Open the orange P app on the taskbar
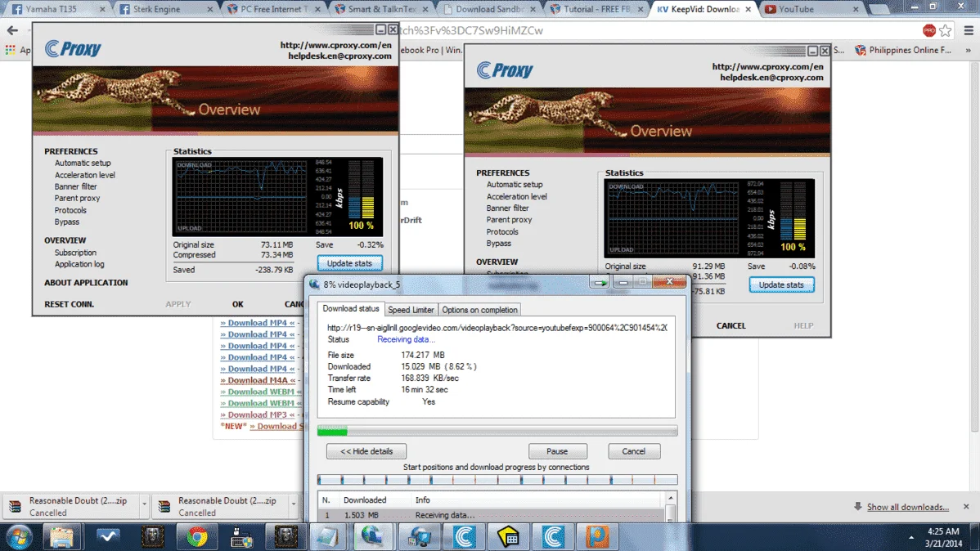 point(597,536)
